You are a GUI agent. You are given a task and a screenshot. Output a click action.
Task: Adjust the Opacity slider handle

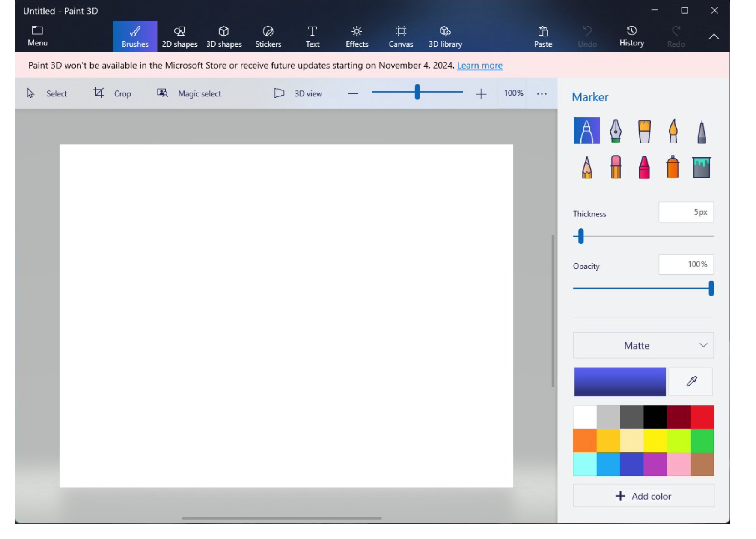711,288
